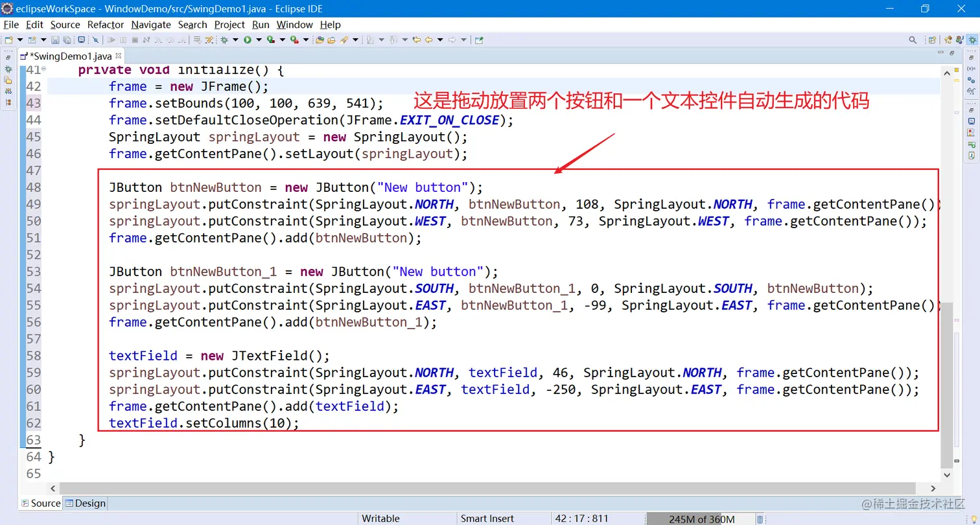Click the Variables view (x)= icon
This screenshot has height=525, width=980.
click(972, 69)
